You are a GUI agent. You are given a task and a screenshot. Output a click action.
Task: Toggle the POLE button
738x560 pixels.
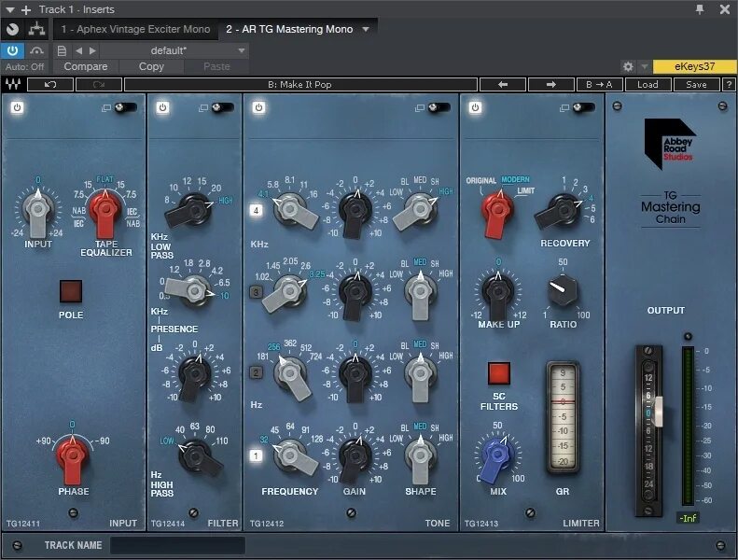click(x=71, y=291)
